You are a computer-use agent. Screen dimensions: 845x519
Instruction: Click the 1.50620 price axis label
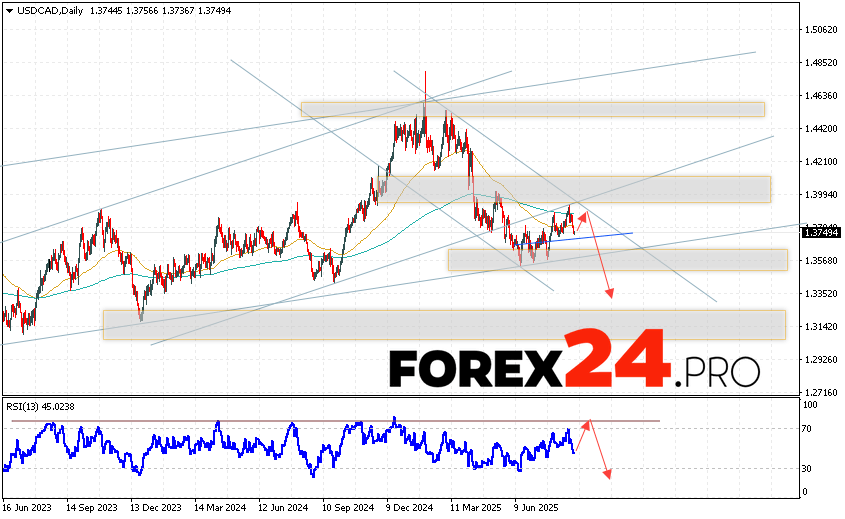(x=822, y=30)
